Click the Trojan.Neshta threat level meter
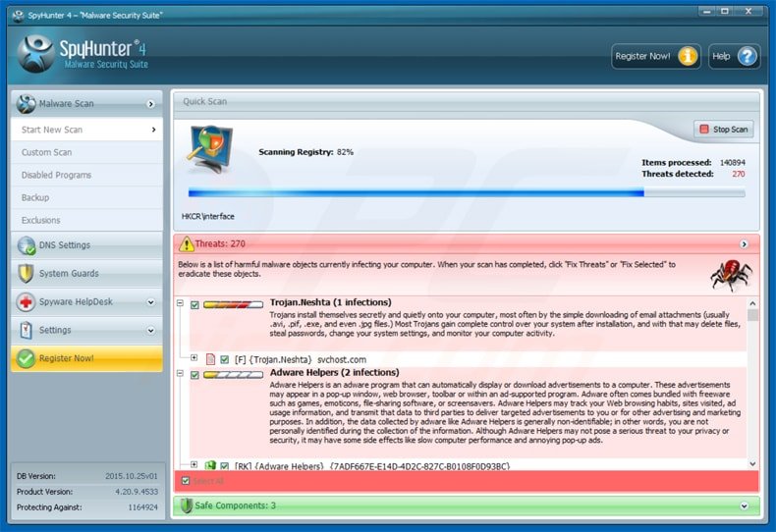Image resolution: width=776 pixels, height=532 pixels. (233, 305)
